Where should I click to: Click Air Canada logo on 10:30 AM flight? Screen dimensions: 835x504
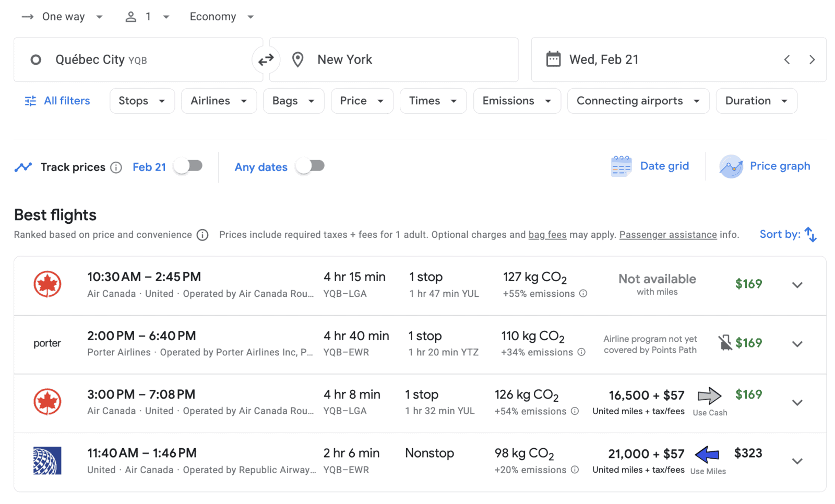[47, 284]
